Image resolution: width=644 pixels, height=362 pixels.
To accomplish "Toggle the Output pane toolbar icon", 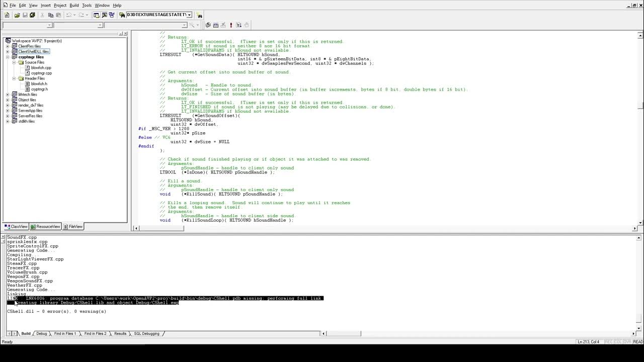I will pos(104,15).
